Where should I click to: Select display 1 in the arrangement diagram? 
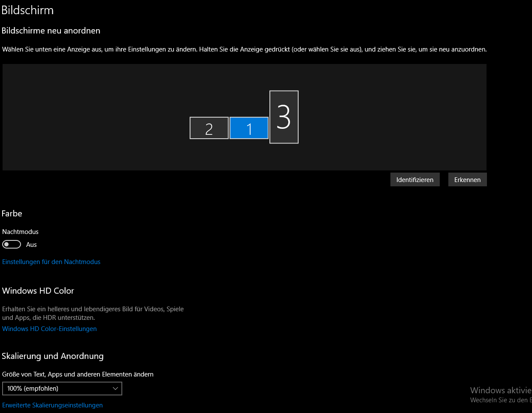(249, 128)
